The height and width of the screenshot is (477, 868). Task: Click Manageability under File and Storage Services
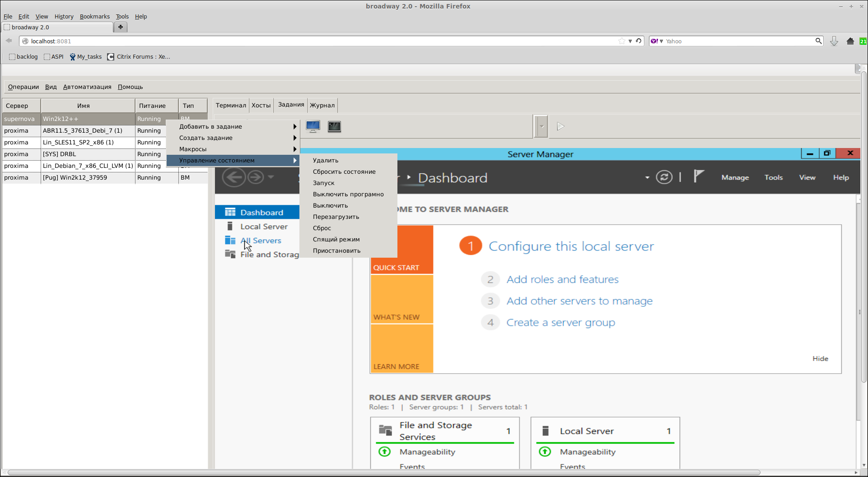[427, 452]
